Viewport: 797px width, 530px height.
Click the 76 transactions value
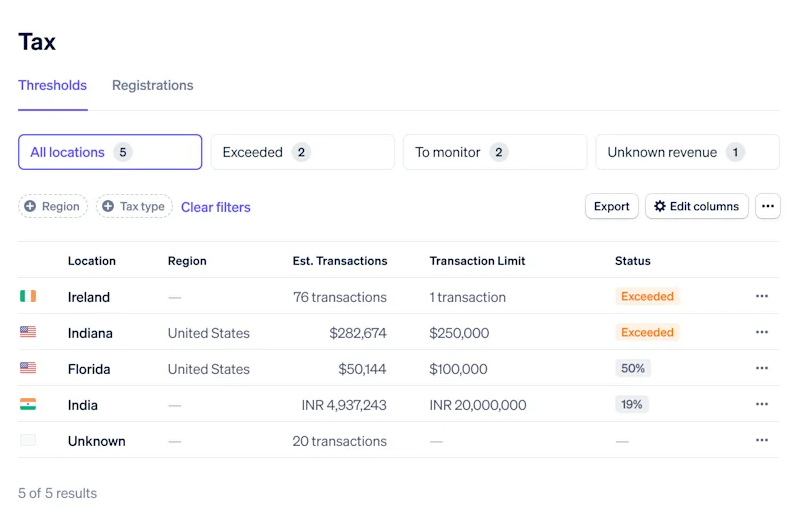point(340,297)
